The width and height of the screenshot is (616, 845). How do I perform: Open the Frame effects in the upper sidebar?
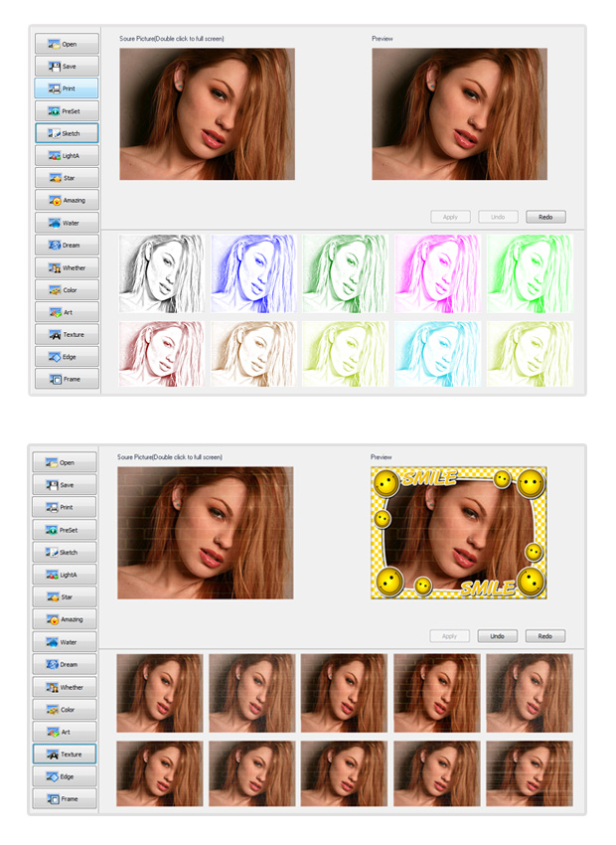(x=67, y=379)
